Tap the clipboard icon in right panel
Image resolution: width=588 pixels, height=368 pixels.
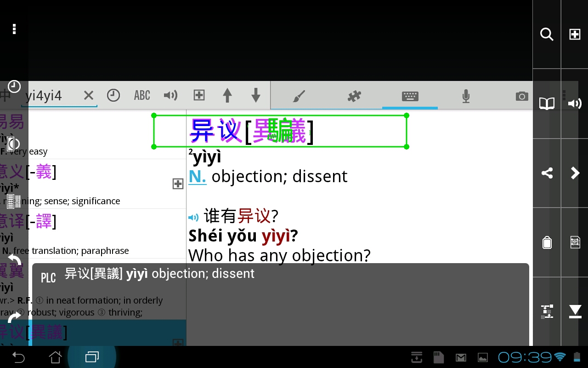[547, 242]
